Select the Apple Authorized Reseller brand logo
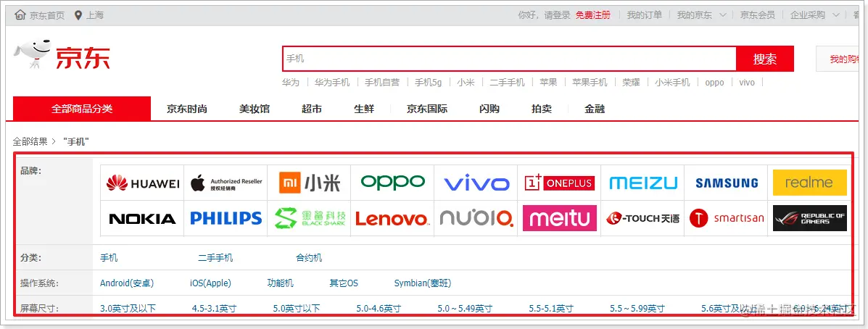The image size is (868, 329). click(226, 183)
